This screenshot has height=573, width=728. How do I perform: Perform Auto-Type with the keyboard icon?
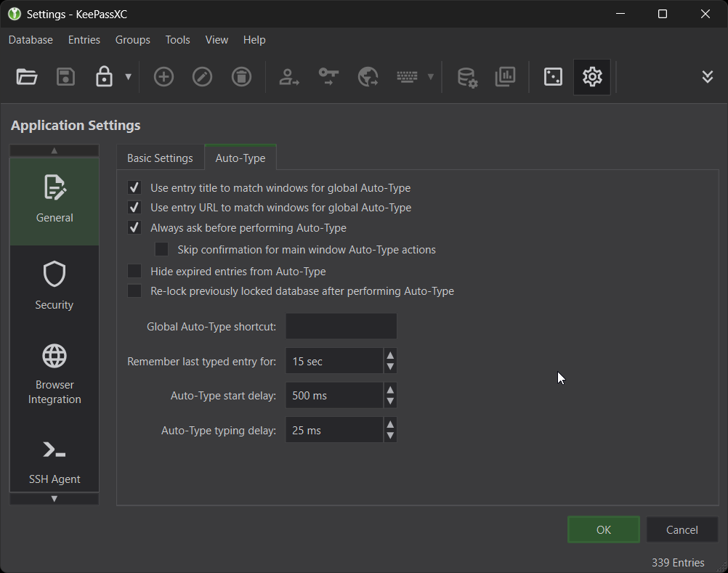(x=407, y=77)
